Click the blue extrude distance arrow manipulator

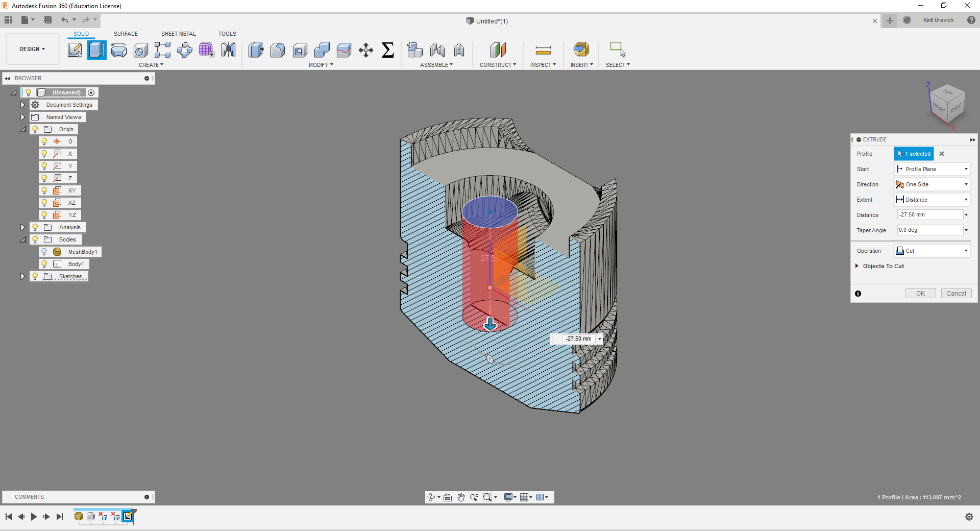490,324
